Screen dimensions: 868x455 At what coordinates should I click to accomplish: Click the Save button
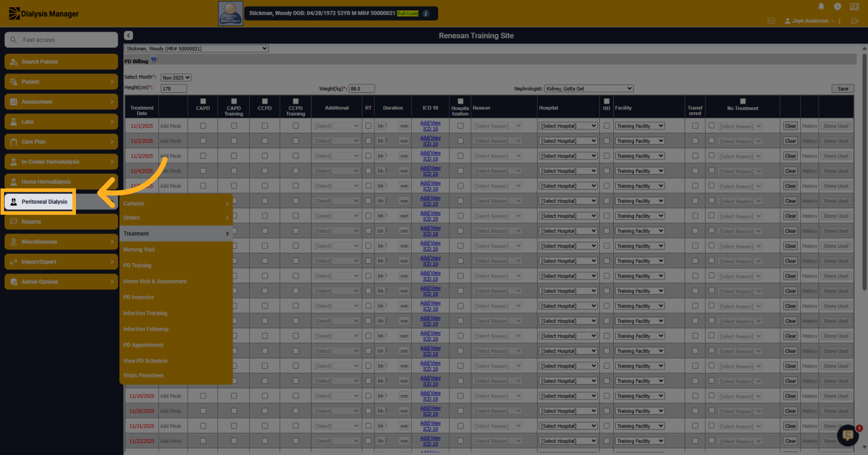(843, 89)
